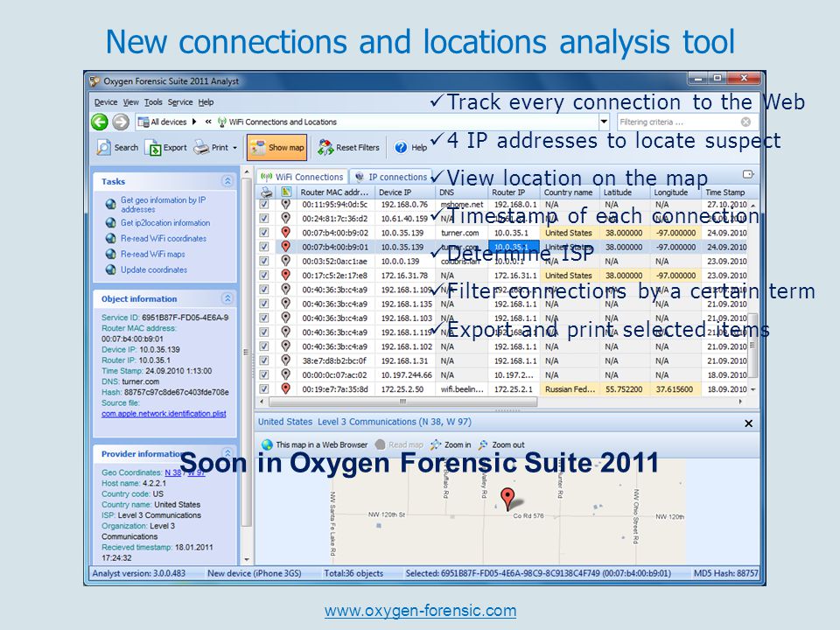The height and width of the screenshot is (630, 840).
Task: Open the View menu
Action: (130, 102)
